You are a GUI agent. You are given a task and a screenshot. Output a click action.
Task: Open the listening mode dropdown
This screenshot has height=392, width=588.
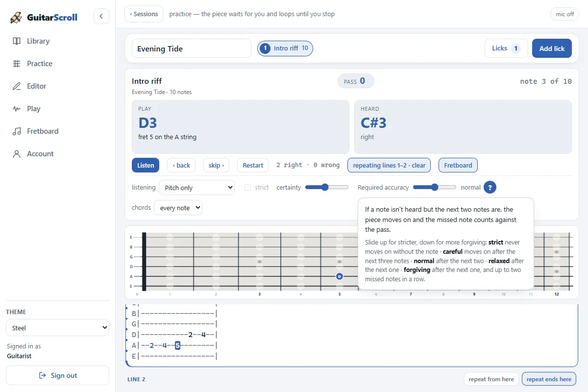click(x=196, y=188)
